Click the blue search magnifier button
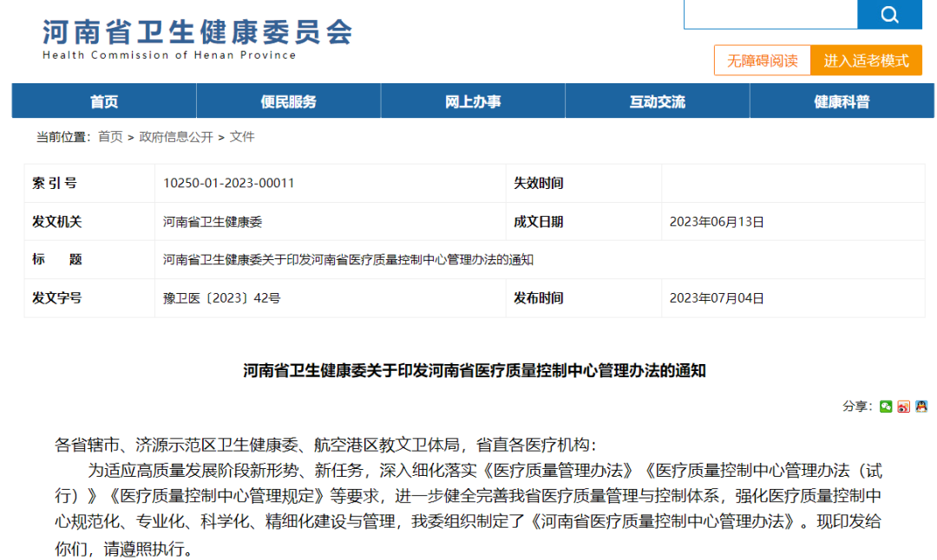 (x=889, y=14)
